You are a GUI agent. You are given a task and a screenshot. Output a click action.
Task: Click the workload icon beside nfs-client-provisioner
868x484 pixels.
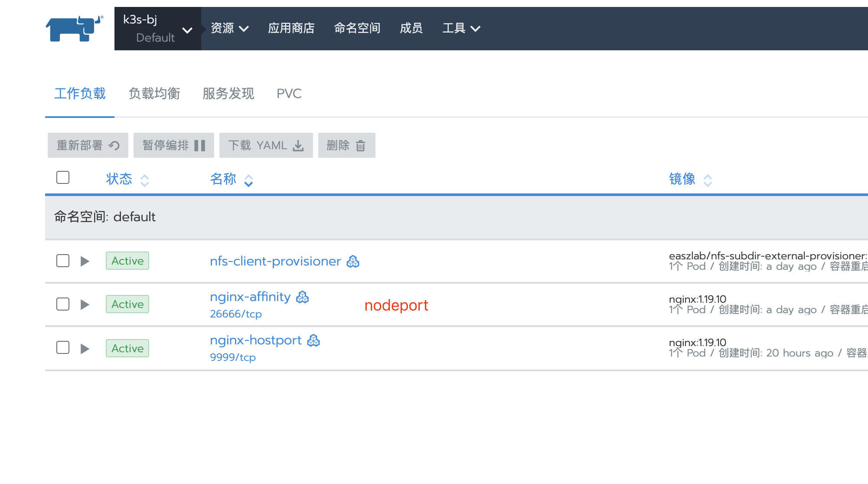click(353, 262)
